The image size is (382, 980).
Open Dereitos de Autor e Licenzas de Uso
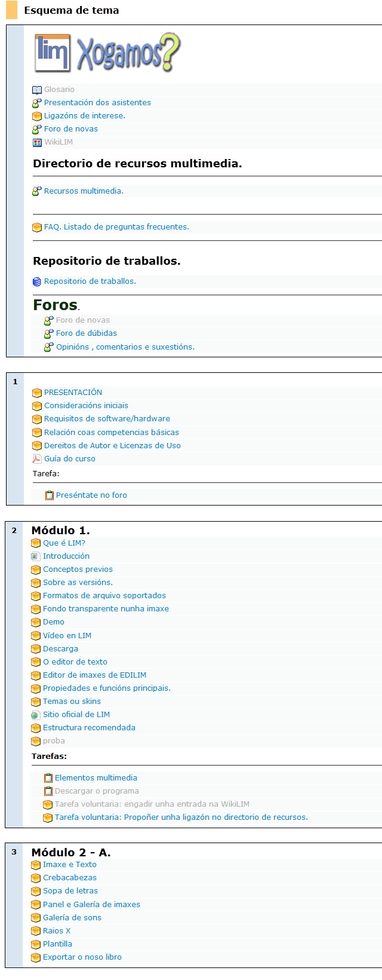[x=112, y=446]
